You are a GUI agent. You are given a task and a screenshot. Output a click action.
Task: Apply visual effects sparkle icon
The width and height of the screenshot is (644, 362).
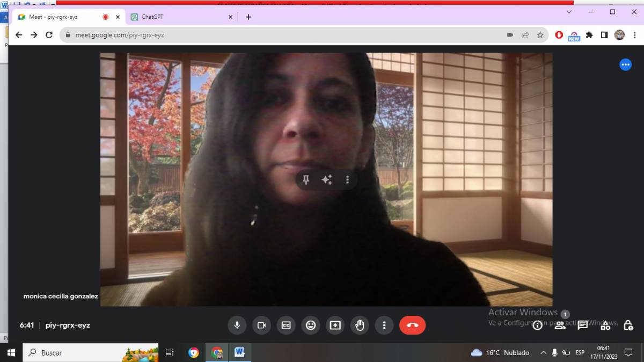(x=327, y=180)
